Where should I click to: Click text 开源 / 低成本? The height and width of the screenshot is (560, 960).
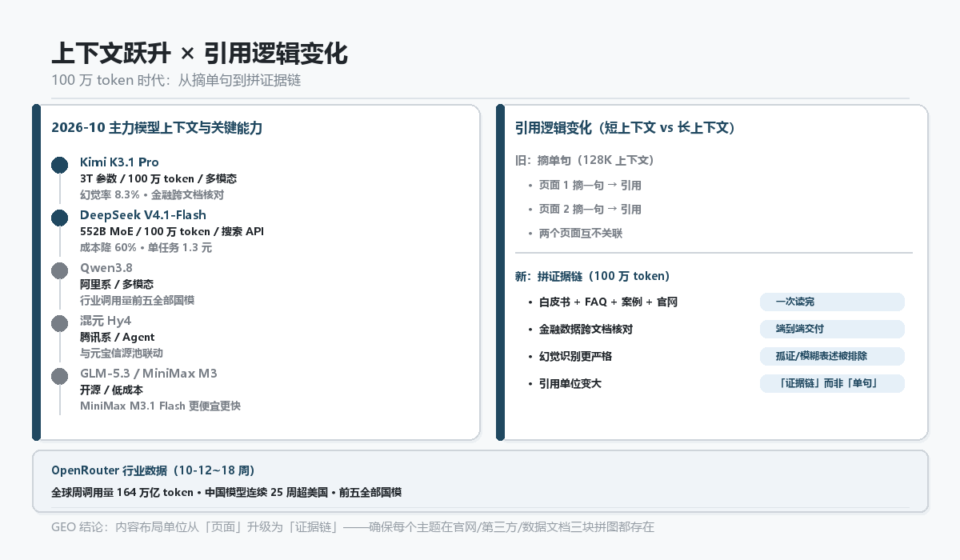tap(111, 390)
